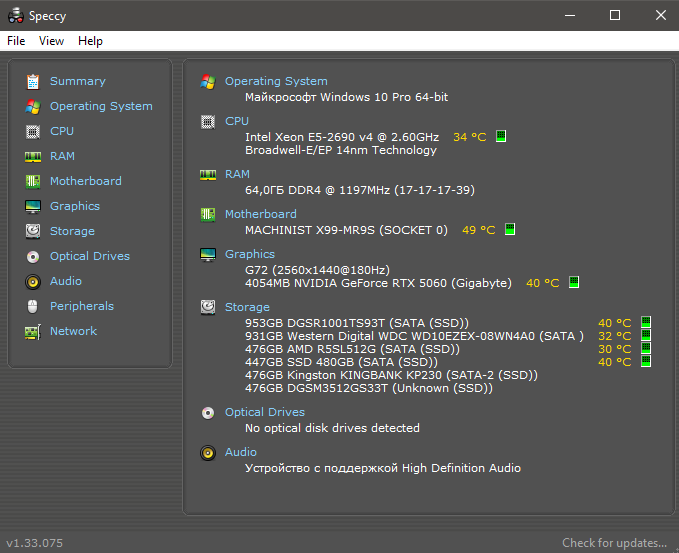Select Graphics in the sidebar
Image resolution: width=679 pixels, height=553 pixels.
75,207
